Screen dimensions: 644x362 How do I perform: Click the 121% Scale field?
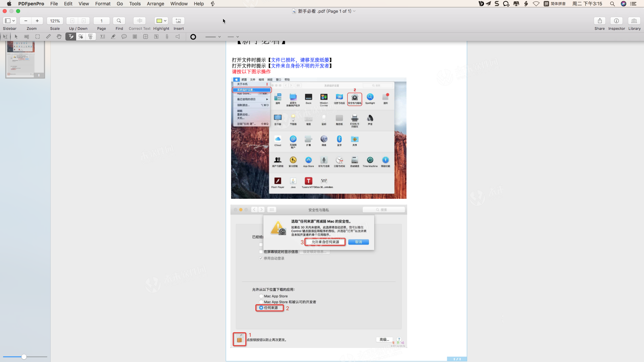(55, 21)
